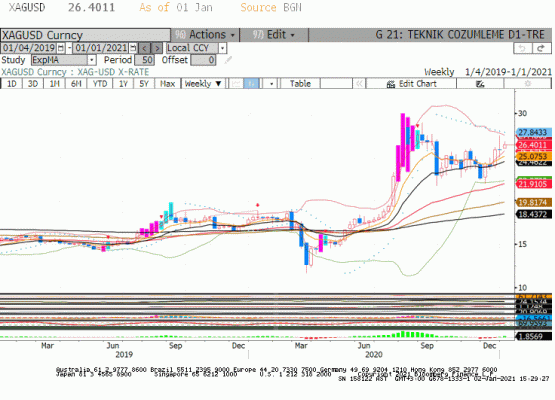This screenshot has width=555, height=400.
Task: Open chart settings gear icon
Action: click(528, 84)
